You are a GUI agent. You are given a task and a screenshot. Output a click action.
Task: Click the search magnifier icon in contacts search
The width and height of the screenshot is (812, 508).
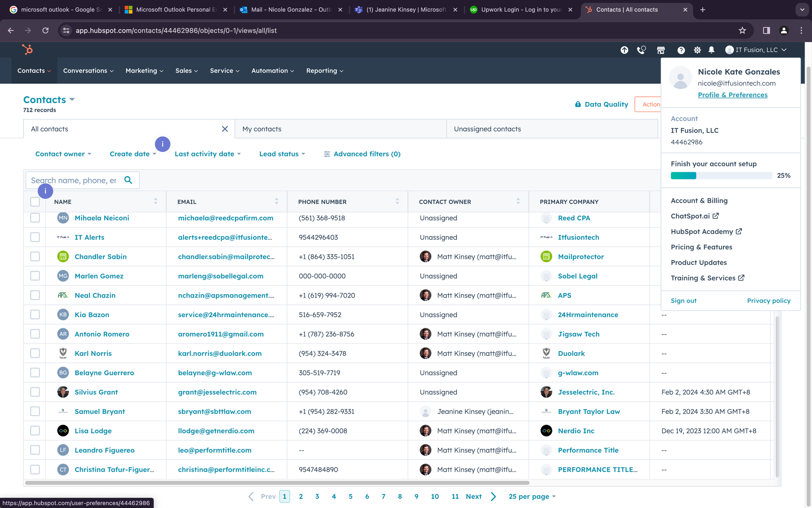[128, 180]
